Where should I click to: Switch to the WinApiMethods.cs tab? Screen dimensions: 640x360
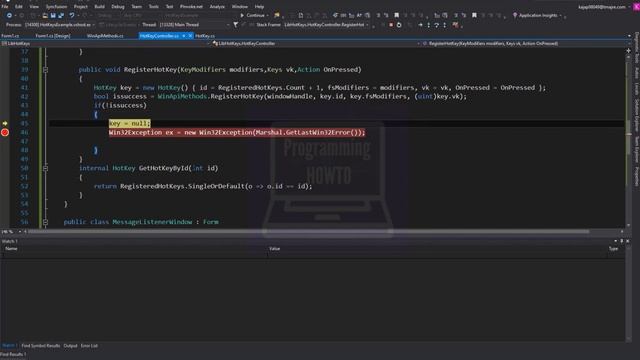point(105,36)
